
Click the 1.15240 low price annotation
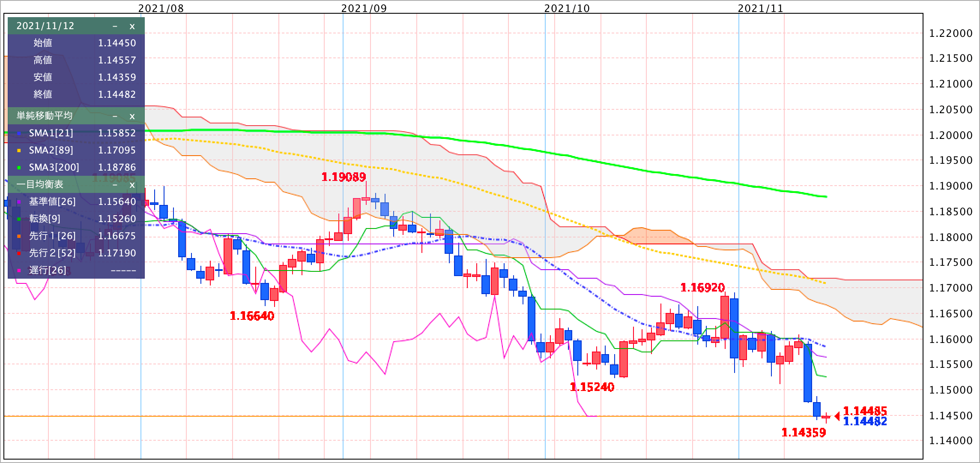(592, 388)
